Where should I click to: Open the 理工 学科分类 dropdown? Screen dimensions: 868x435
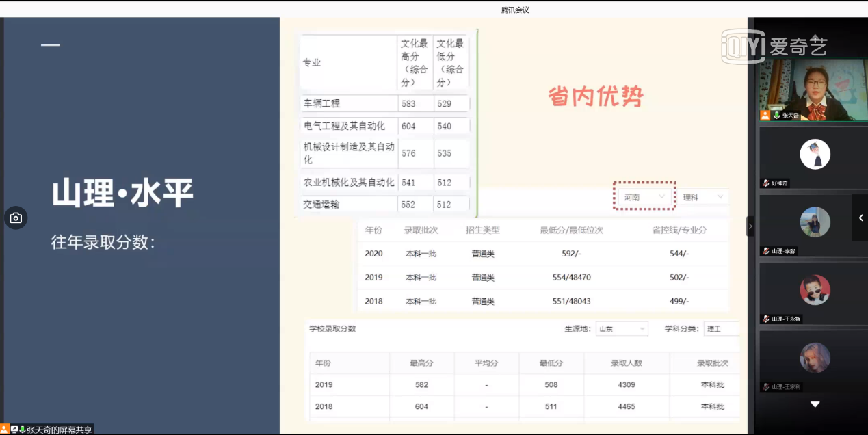coord(721,329)
